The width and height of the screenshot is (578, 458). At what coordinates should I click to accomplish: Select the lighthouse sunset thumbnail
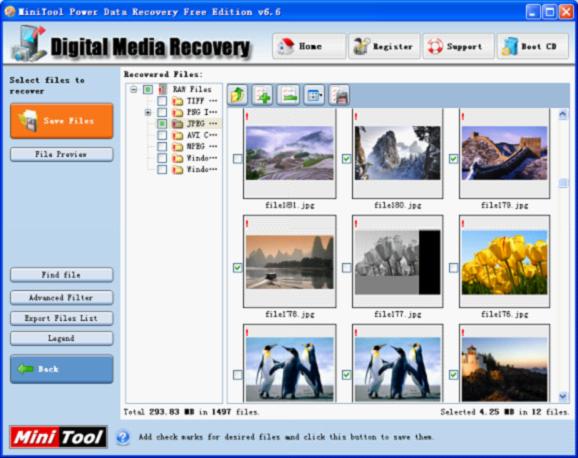505,363
